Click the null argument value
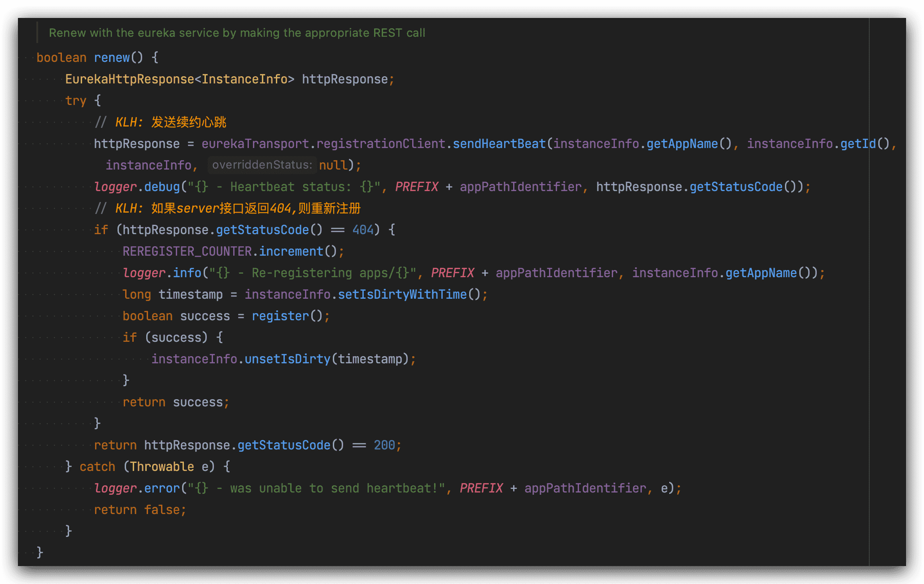Screen dimensions: 924x584 click(333, 165)
